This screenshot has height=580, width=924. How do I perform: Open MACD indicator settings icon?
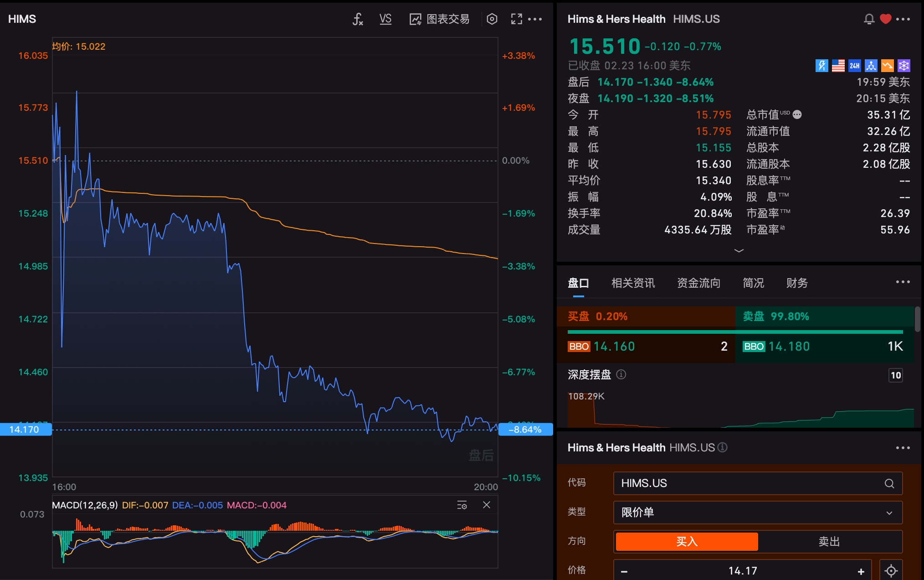(x=462, y=505)
